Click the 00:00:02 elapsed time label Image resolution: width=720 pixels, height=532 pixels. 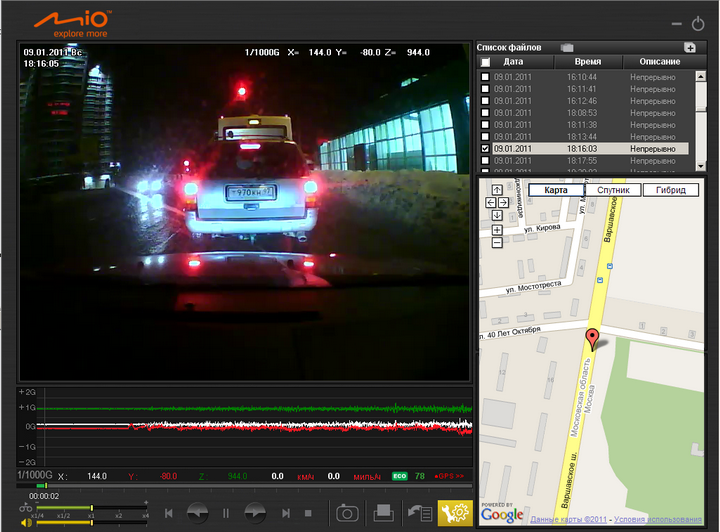[44, 496]
